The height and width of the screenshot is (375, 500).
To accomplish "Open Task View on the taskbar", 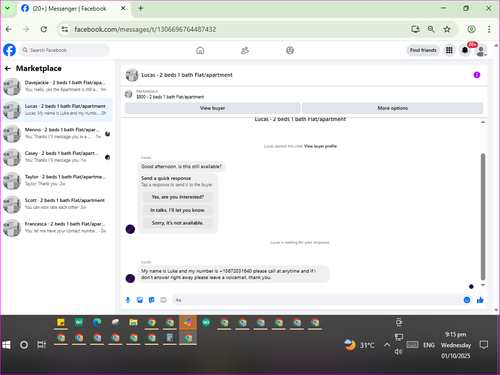I will tap(42, 345).
